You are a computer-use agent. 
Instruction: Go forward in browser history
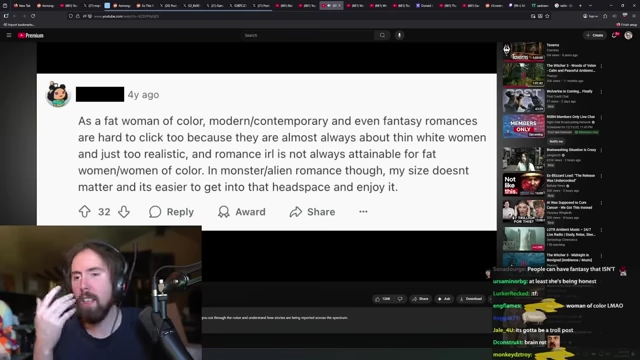pos(24,16)
